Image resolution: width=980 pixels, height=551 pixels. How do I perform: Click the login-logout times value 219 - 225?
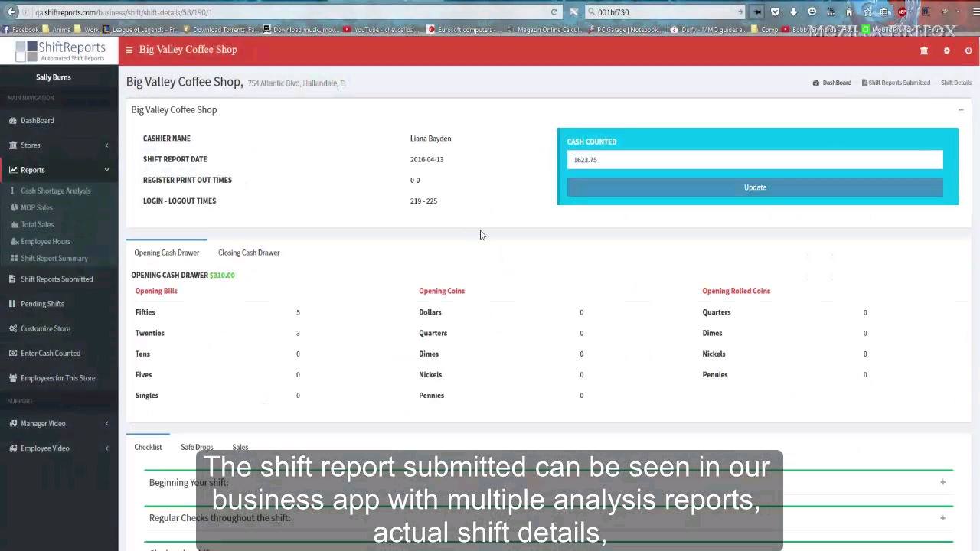coord(423,201)
